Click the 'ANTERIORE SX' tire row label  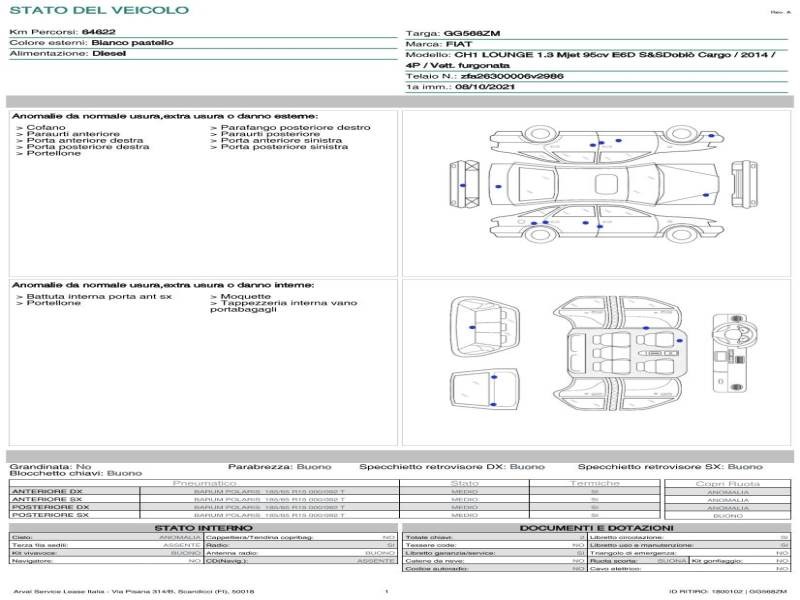point(47,499)
